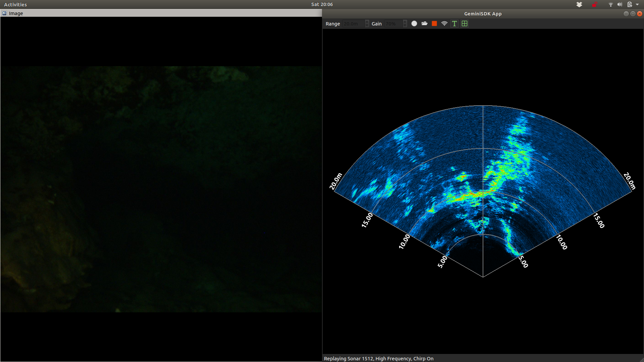Decrease the Gain with down arrow
This screenshot has height=362, width=644.
point(405,25)
